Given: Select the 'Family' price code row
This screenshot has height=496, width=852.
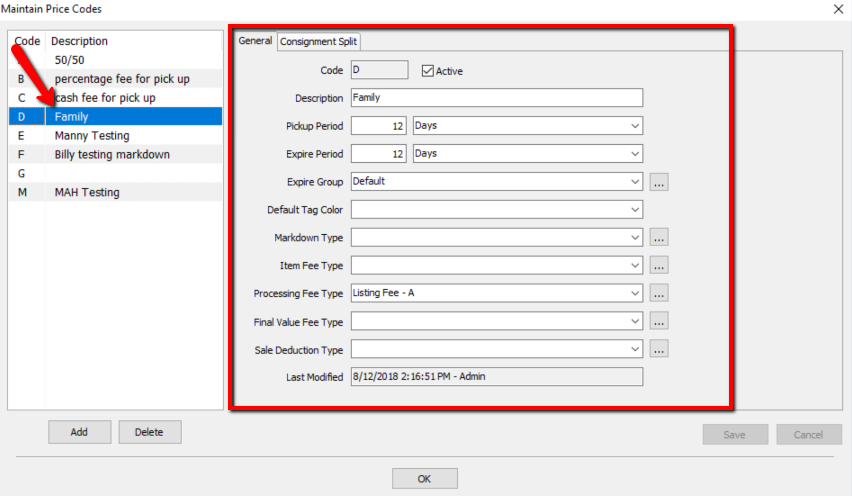Looking at the screenshot, I should click(115, 116).
